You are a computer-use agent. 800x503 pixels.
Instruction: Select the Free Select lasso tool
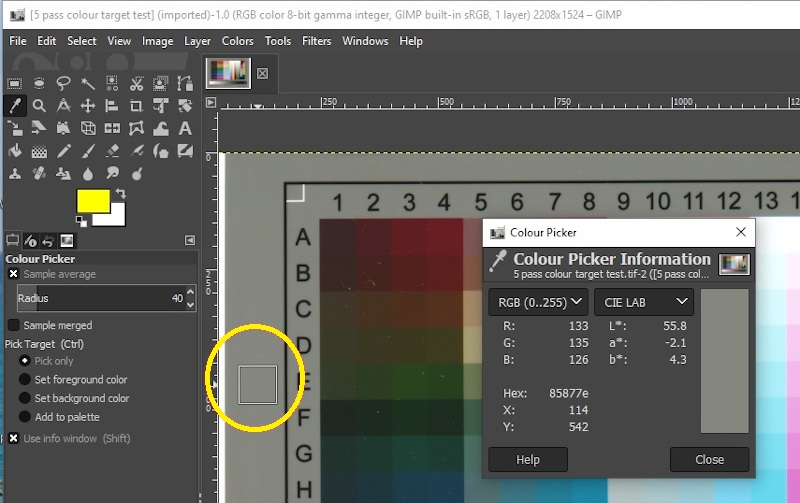64,83
